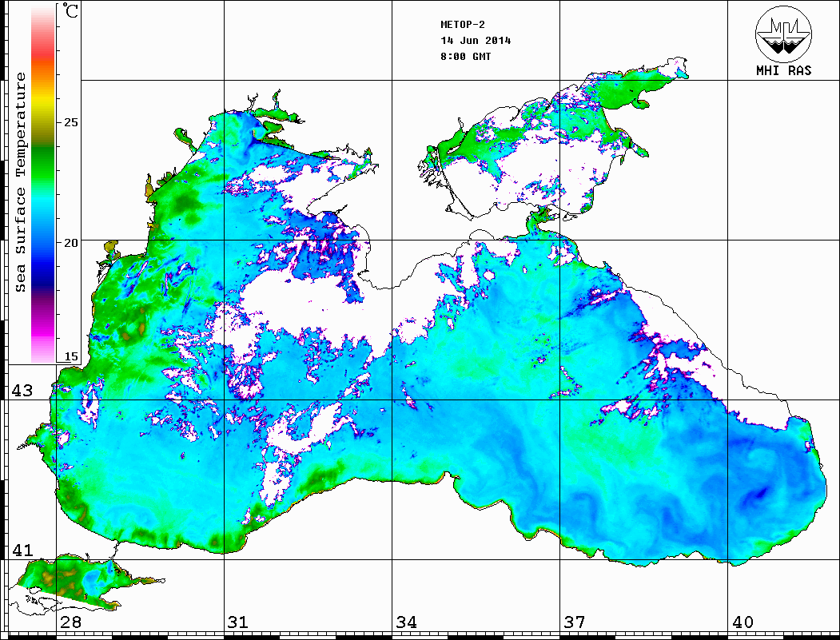840x640 pixels.
Task: Click latitude label 43
Action: point(22,391)
